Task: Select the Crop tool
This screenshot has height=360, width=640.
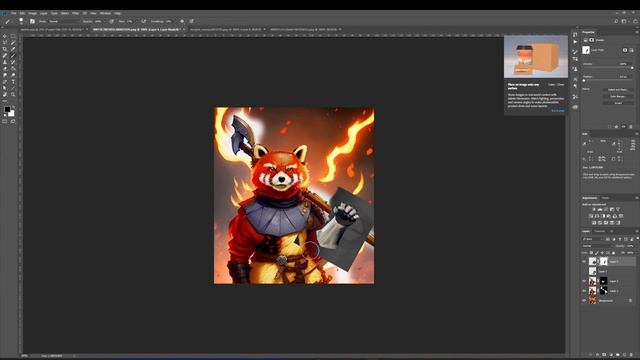Action: coord(5,49)
